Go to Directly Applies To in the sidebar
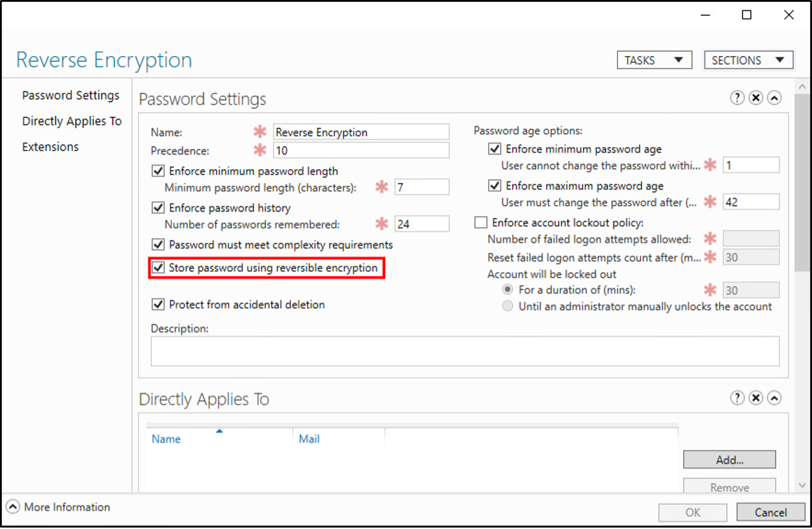This screenshot has height=529, width=812. tap(72, 121)
